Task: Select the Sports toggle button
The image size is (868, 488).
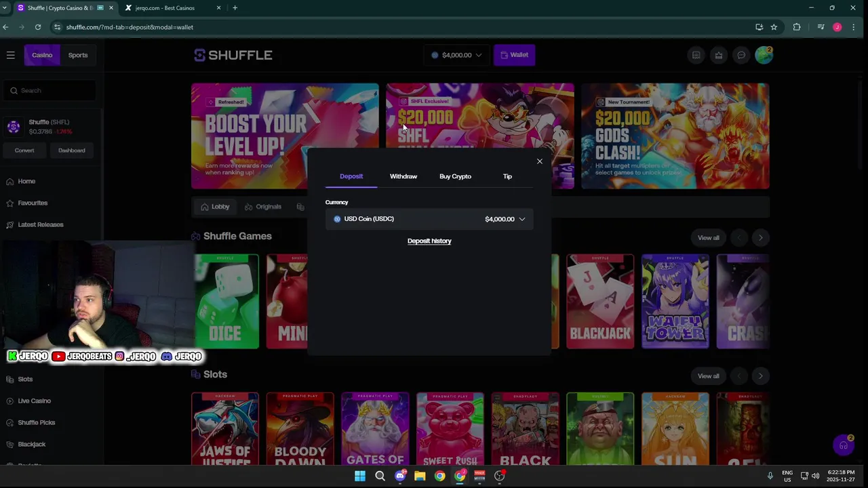Action: click(78, 55)
